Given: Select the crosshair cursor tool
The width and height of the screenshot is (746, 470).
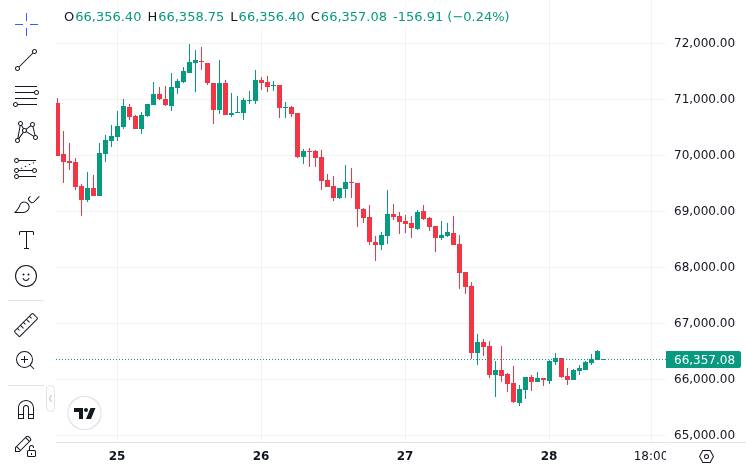Looking at the screenshot, I should pyautogui.click(x=26, y=24).
